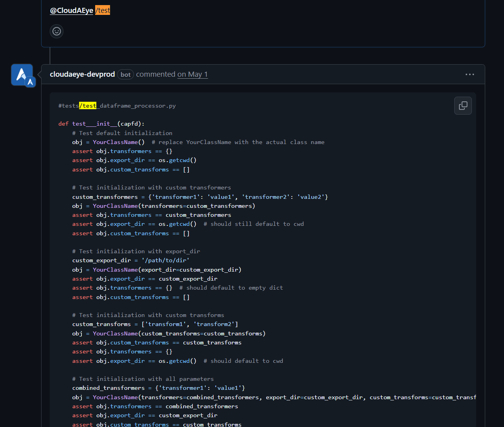Open the @CloudAEye profile link
Image resolution: width=504 pixels, height=427 pixels.
pos(71,10)
